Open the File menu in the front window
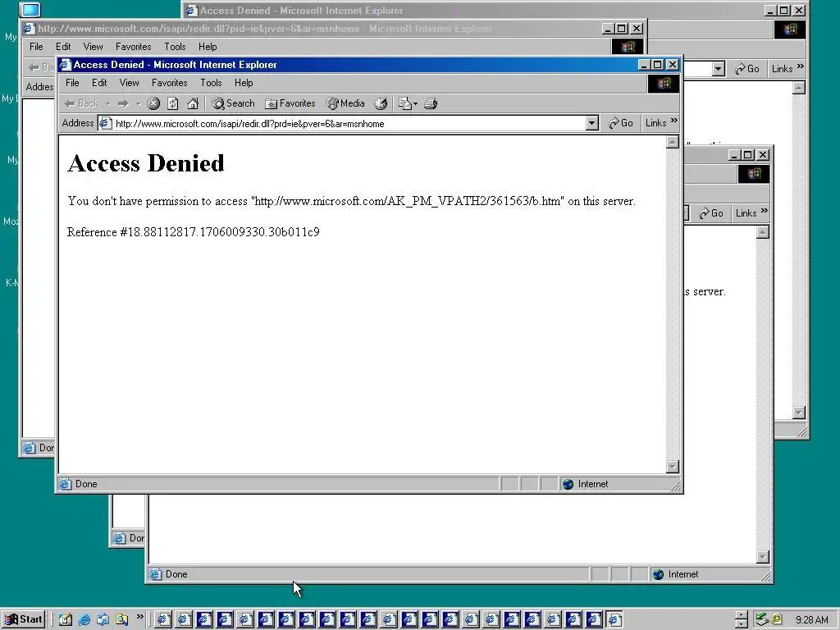 coord(72,83)
